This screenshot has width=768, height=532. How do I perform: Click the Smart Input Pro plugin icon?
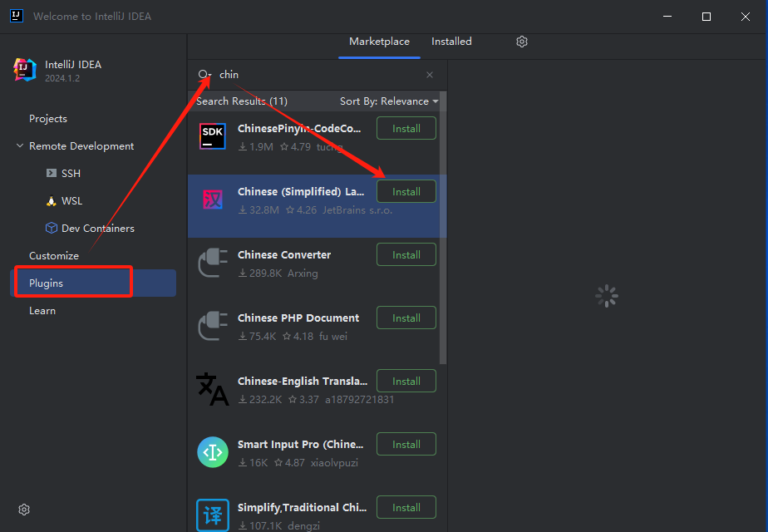pos(213,452)
